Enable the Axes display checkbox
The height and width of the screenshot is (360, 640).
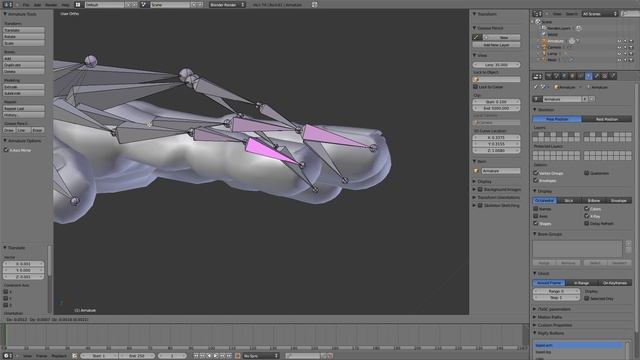coord(536,216)
